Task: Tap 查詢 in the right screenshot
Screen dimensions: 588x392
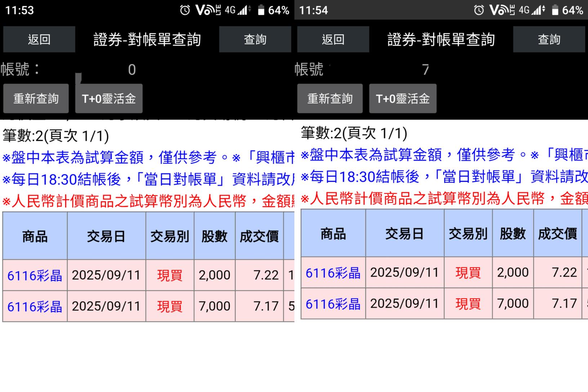Action: click(549, 39)
